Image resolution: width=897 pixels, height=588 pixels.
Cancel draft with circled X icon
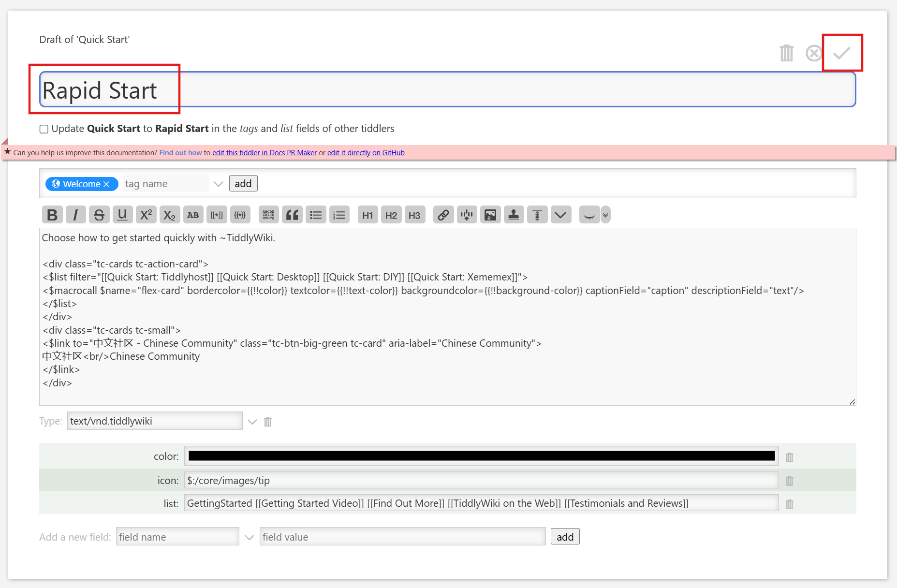point(813,53)
